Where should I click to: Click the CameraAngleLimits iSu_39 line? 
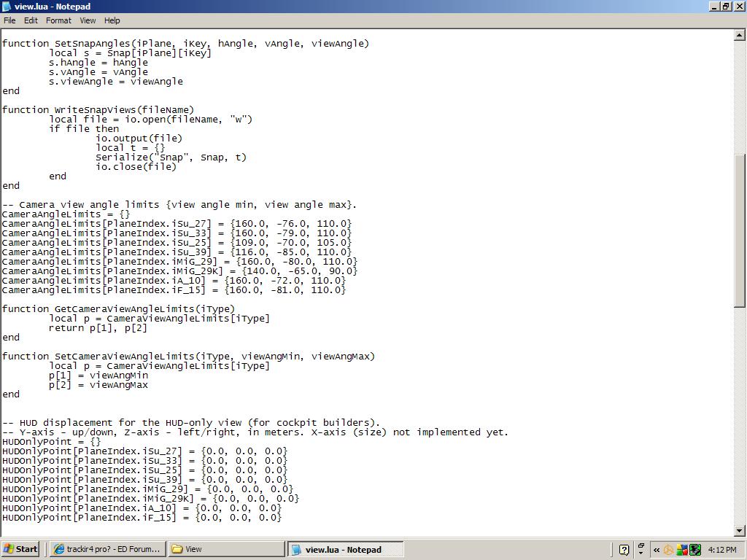pyautogui.click(x=177, y=252)
